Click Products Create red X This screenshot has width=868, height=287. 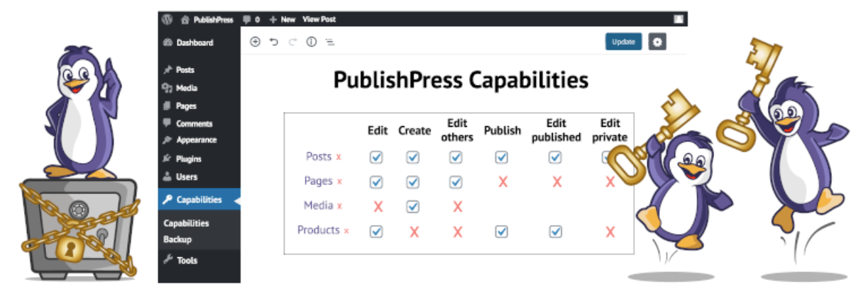point(414,232)
